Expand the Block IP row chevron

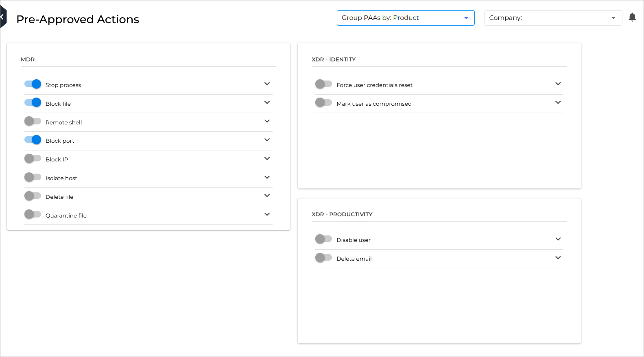[x=267, y=159]
